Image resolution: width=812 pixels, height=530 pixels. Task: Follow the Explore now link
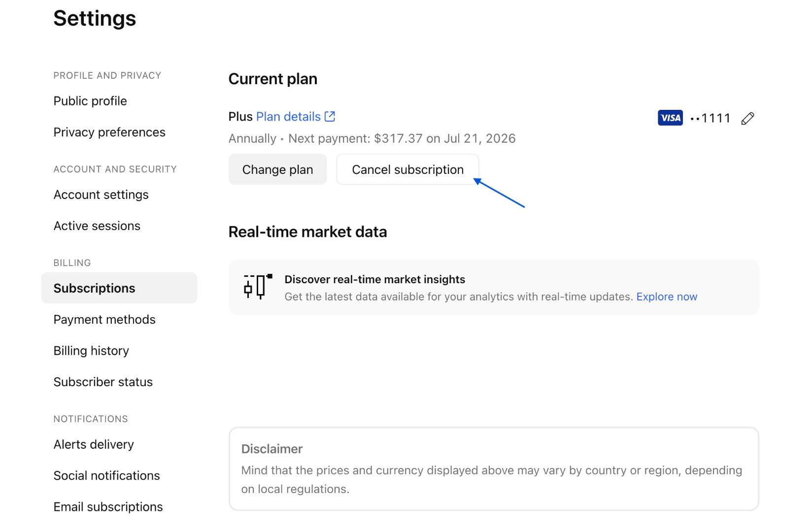tap(667, 297)
